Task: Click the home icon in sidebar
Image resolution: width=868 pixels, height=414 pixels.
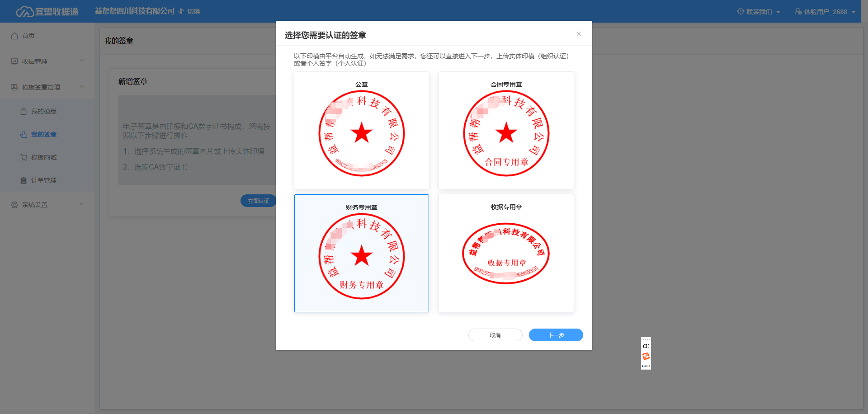Action: (x=14, y=36)
